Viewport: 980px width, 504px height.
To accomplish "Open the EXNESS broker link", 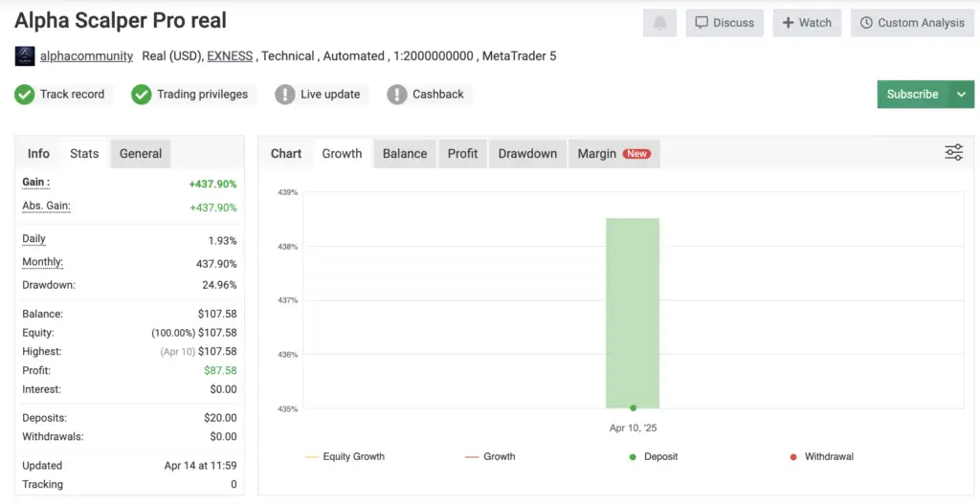I will (x=230, y=56).
